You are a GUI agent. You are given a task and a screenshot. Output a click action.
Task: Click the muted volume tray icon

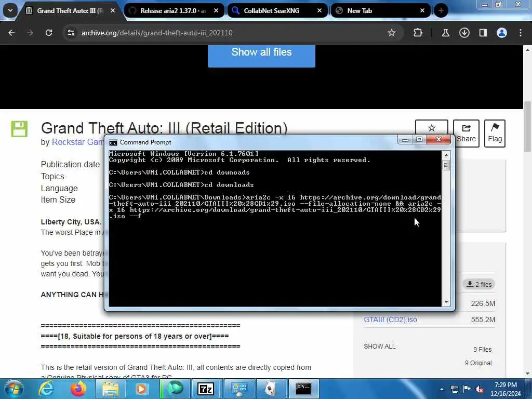coord(480,389)
